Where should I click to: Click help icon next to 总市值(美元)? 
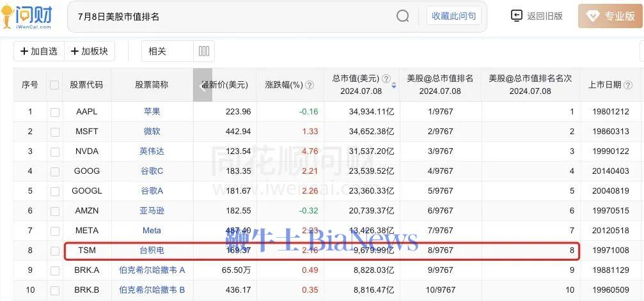(x=386, y=79)
